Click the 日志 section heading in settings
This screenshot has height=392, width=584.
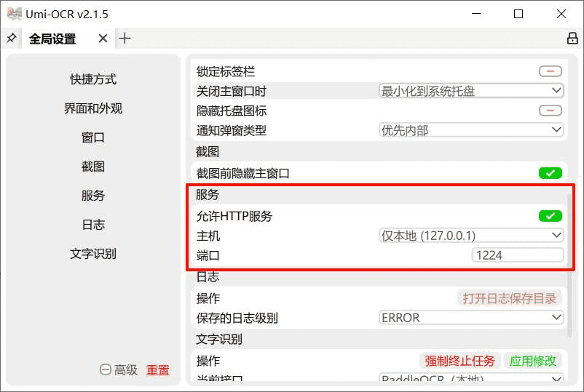(208, 276)
